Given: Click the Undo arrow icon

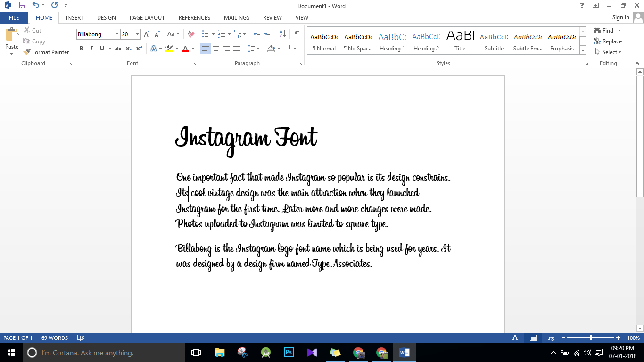Looking at the screenshot, I should [36, 5].
